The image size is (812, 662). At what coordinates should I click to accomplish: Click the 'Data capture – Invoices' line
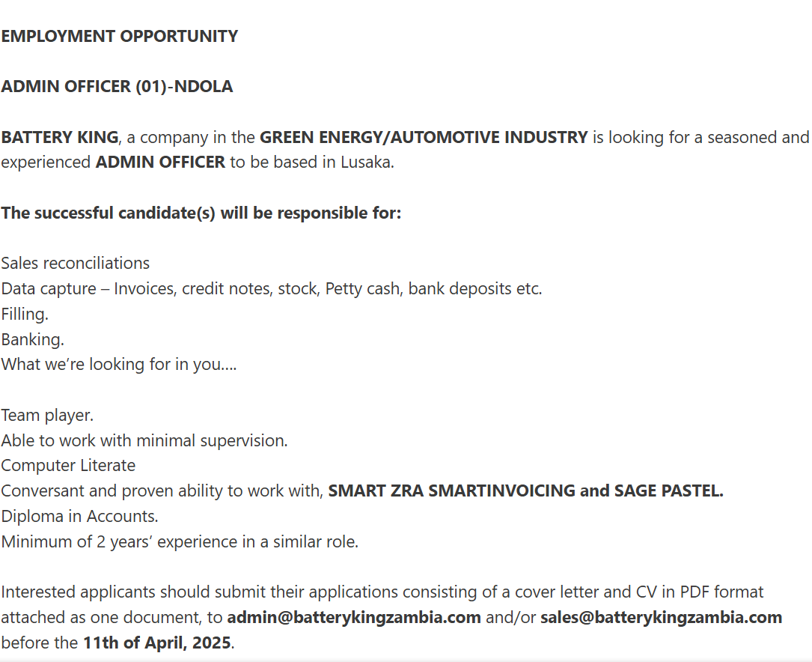coord(272,288)
